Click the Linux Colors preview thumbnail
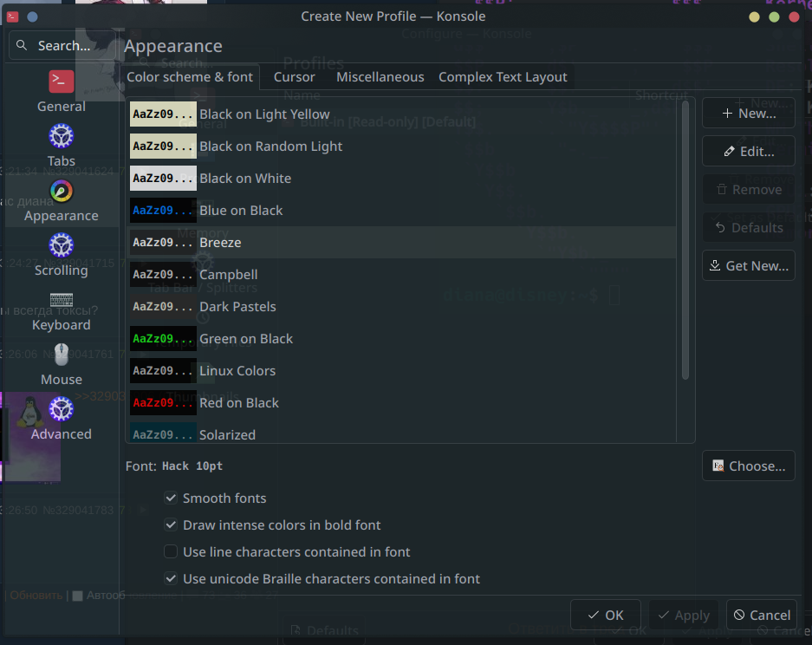This screenshot has width=812, height=645. [x=163, y=371]
